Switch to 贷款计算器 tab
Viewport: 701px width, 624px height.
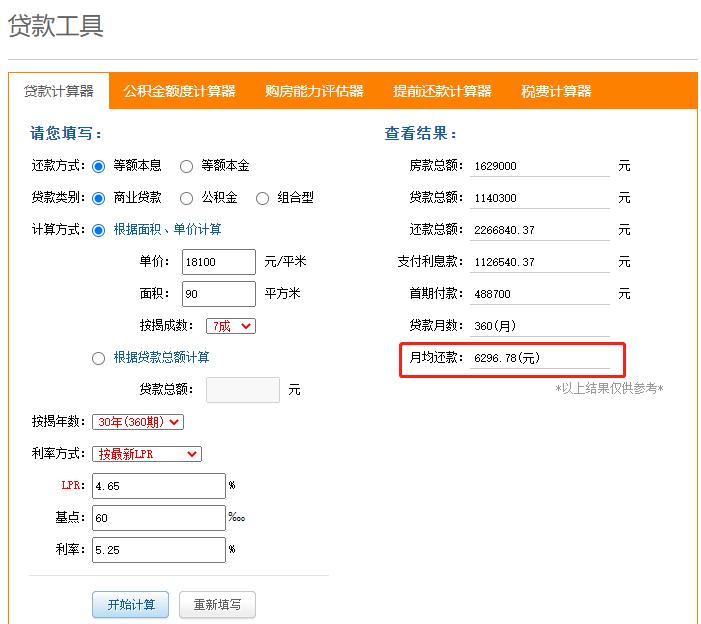click(59, 91)
